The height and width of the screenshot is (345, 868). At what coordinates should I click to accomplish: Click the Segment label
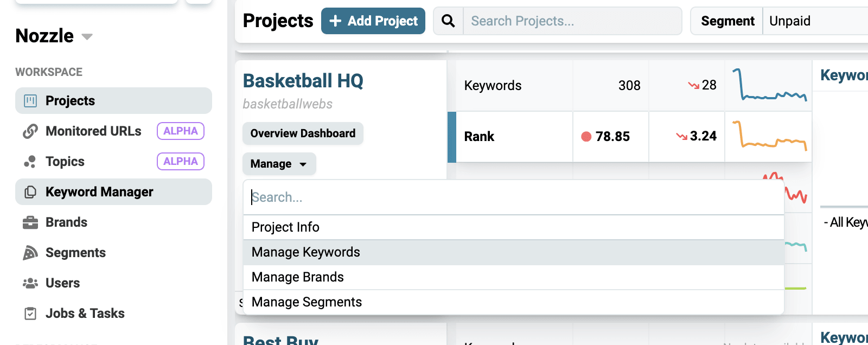tap(727, 21)
